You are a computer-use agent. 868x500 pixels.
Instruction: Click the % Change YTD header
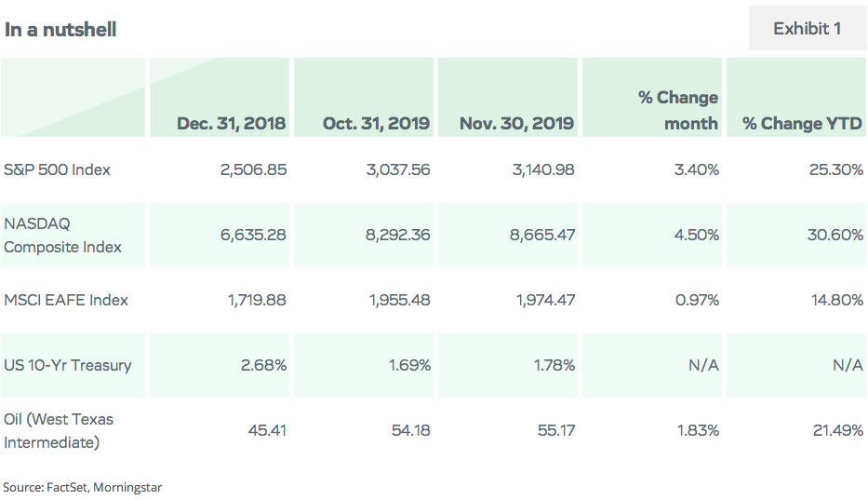coord(802,123)
